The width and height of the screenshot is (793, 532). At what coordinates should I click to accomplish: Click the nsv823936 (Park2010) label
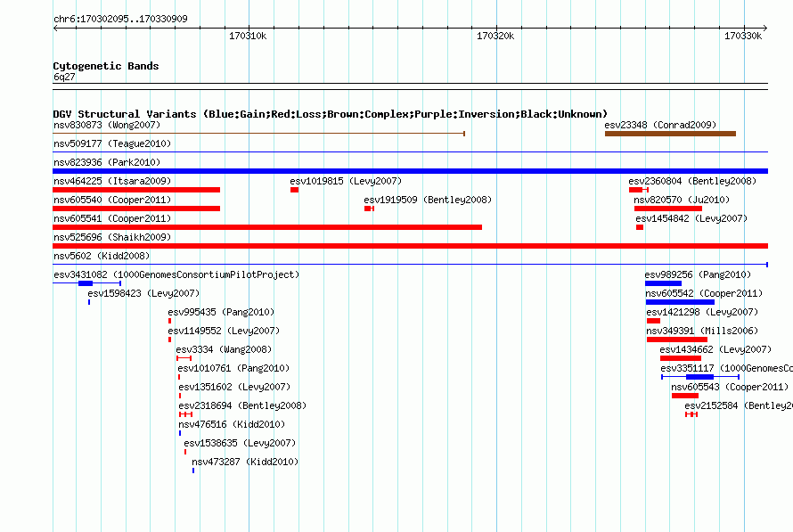(107, 162)
